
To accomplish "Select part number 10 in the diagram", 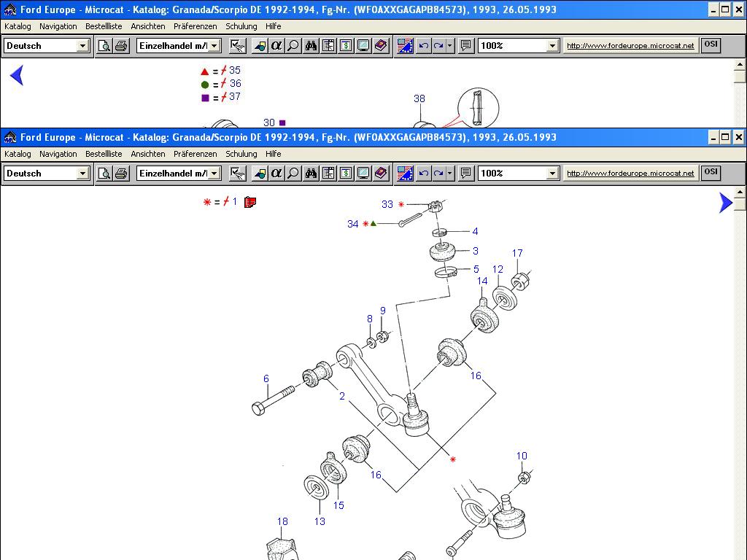I will coord(522,456).
